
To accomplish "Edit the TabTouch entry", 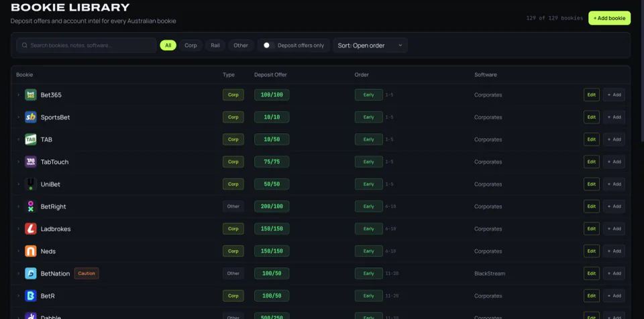I will (592, 162).
